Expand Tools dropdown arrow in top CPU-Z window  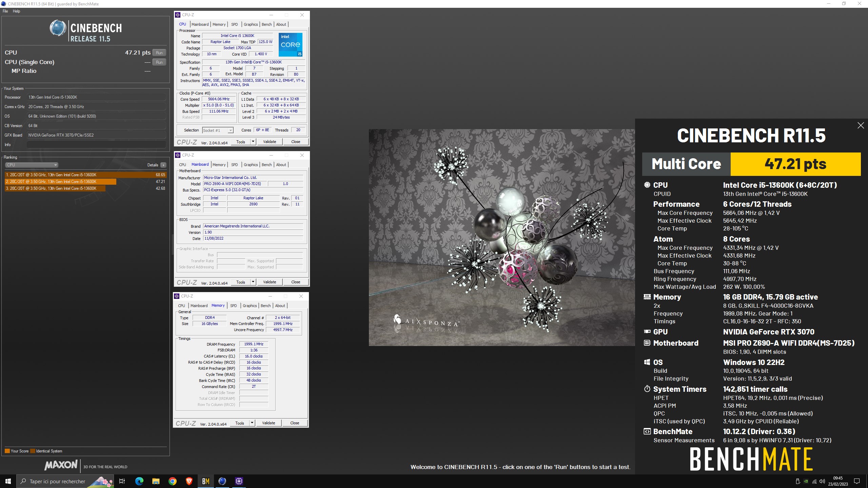coord(253,142)
